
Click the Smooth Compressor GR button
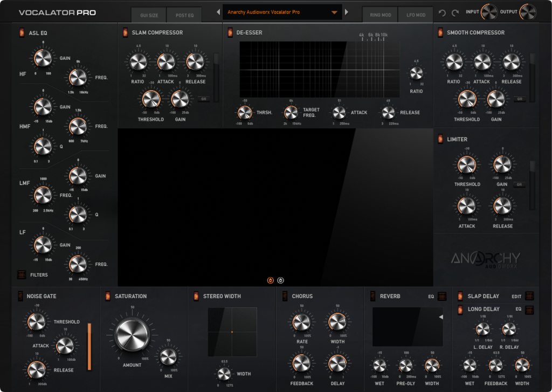click(x=520, y=99)
